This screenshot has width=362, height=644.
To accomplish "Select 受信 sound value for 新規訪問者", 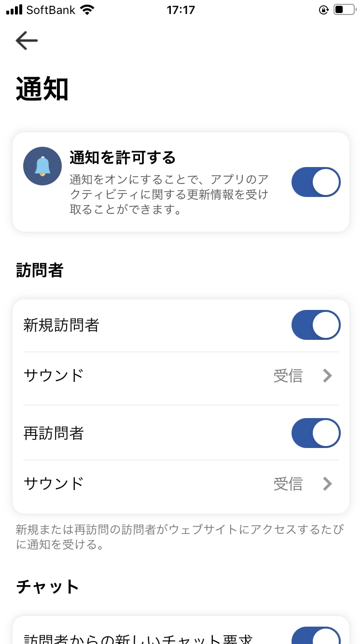I will (x=288, y=376).
